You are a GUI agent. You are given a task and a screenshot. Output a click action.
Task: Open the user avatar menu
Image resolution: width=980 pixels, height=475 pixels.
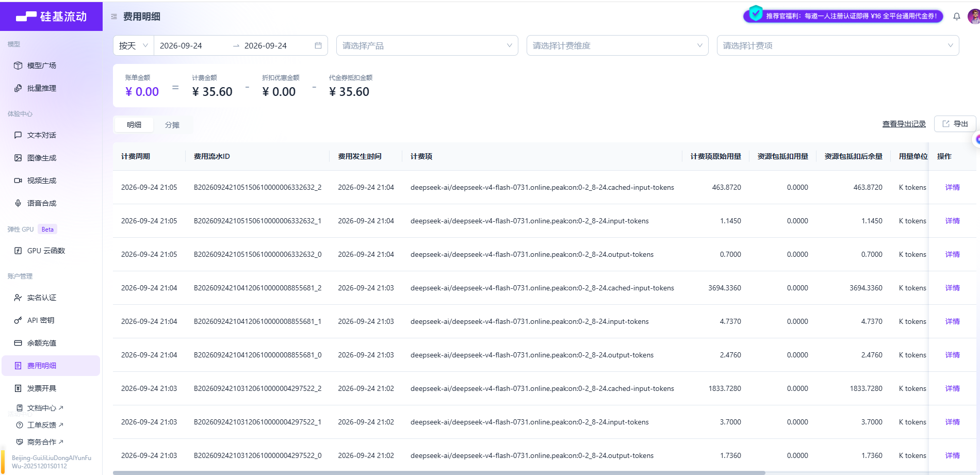click(974, 17)
